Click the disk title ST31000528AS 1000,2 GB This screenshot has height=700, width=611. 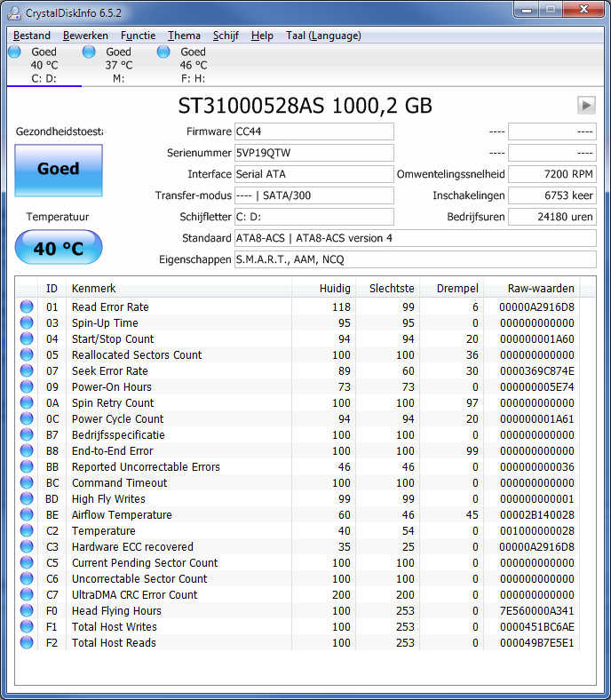pos(305,106)
